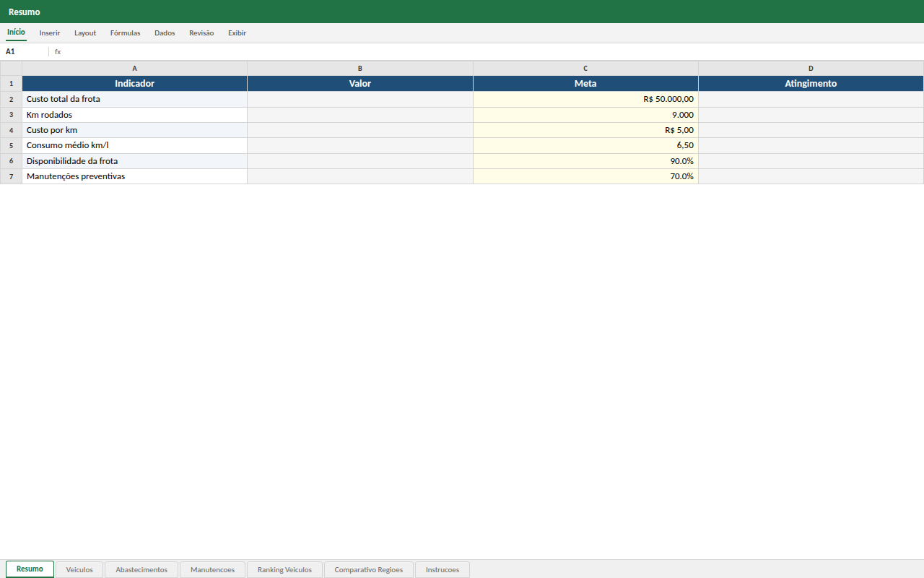Image resolution: width=924 pixels, height=578 pixels.
Task: Click the 'Custo total da frota' cell
Action: 134,99
